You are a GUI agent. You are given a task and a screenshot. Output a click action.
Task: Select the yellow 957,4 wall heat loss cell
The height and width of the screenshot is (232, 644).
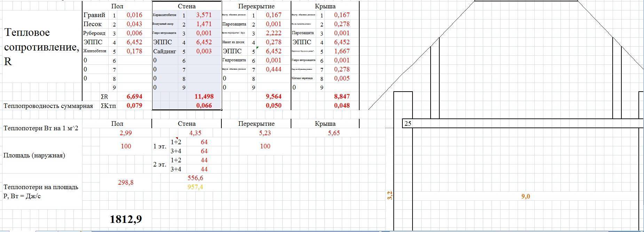(x=195, y=187)
